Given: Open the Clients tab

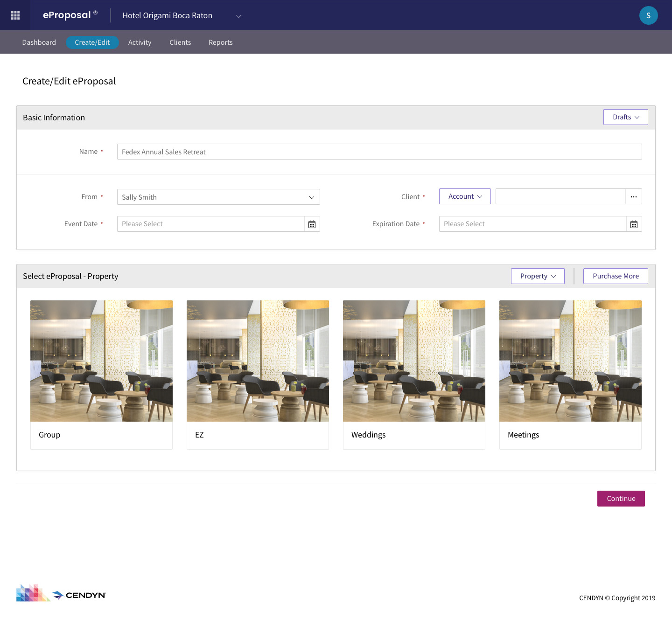Looking at the screenshot, I should pyautogui.click(x=180, y=42).
